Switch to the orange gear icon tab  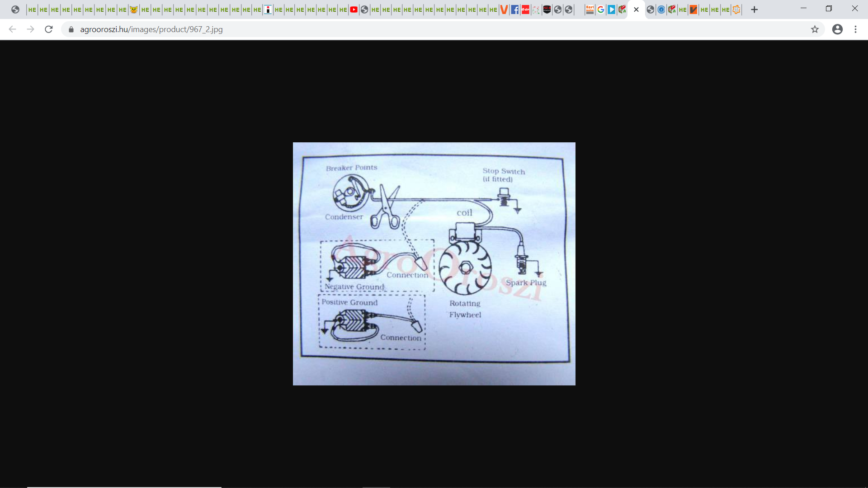736,9
